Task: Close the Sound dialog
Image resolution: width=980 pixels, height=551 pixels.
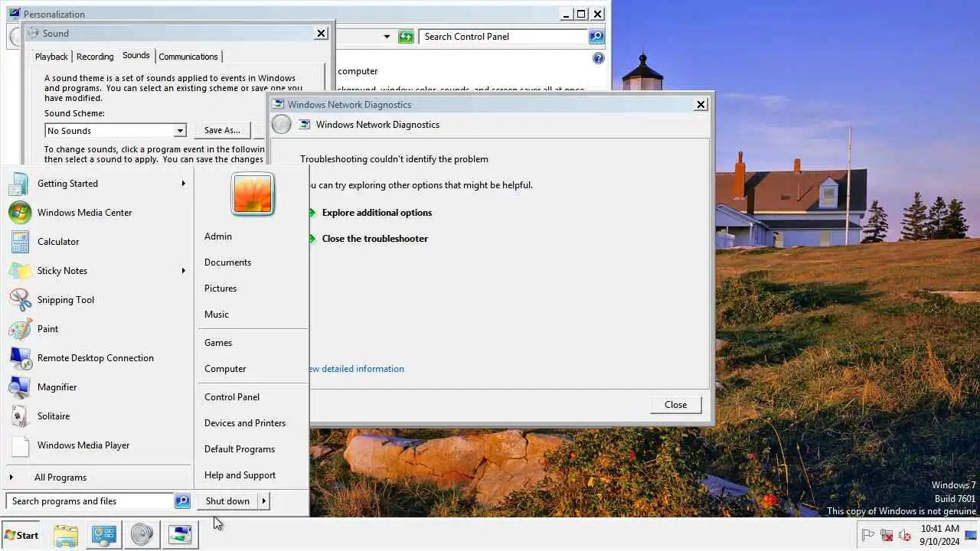Action: (322, 33)
